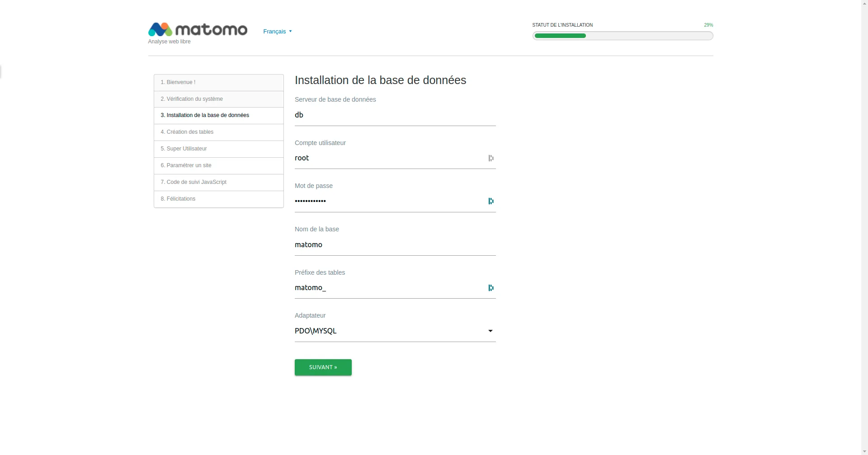Open step 7 Code de suivi JavaScript
This screenshot has width=868, height=455.
pyautogui.click(x=218, y=182)
